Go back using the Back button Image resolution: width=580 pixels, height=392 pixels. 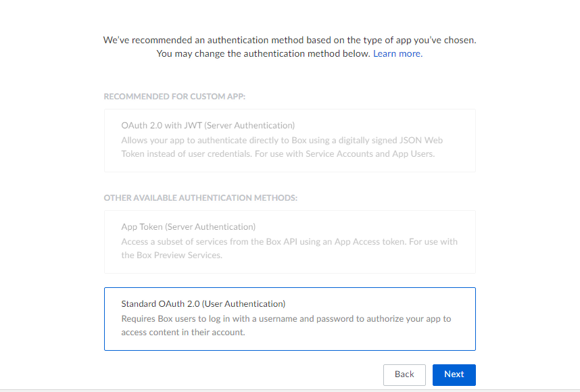click(x=404, y=374)
